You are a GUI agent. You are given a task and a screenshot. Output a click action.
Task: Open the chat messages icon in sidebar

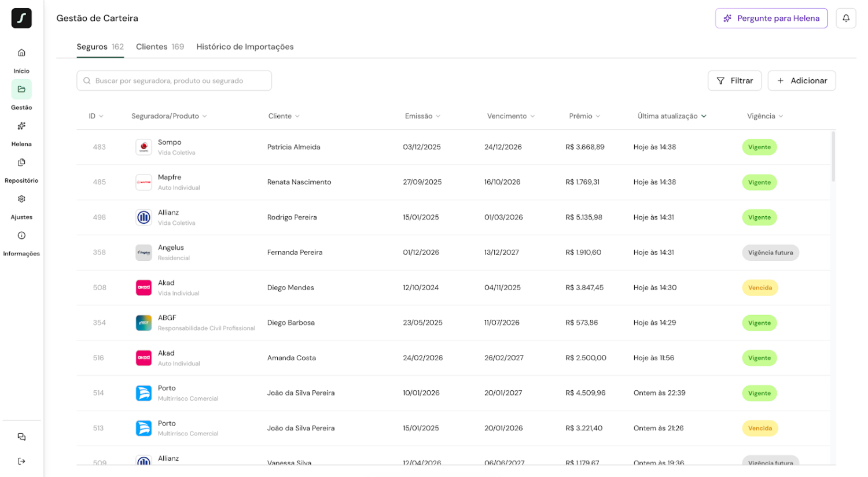click(x=21, y=437)
